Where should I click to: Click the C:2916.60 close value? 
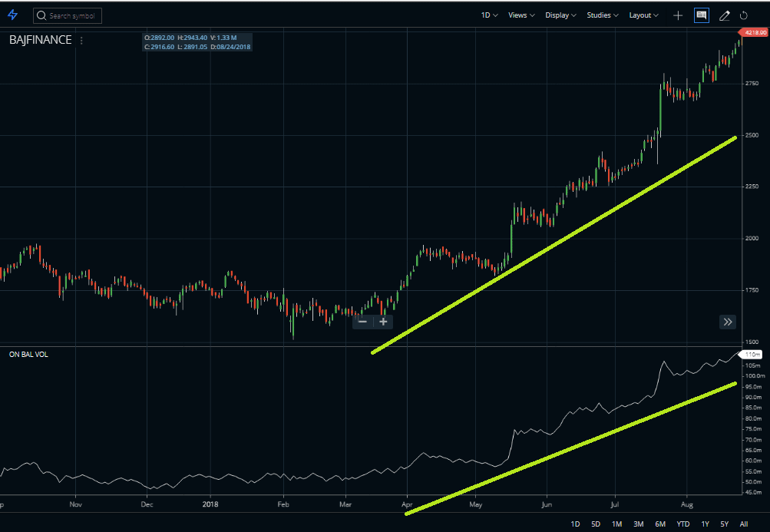point(159,47)
